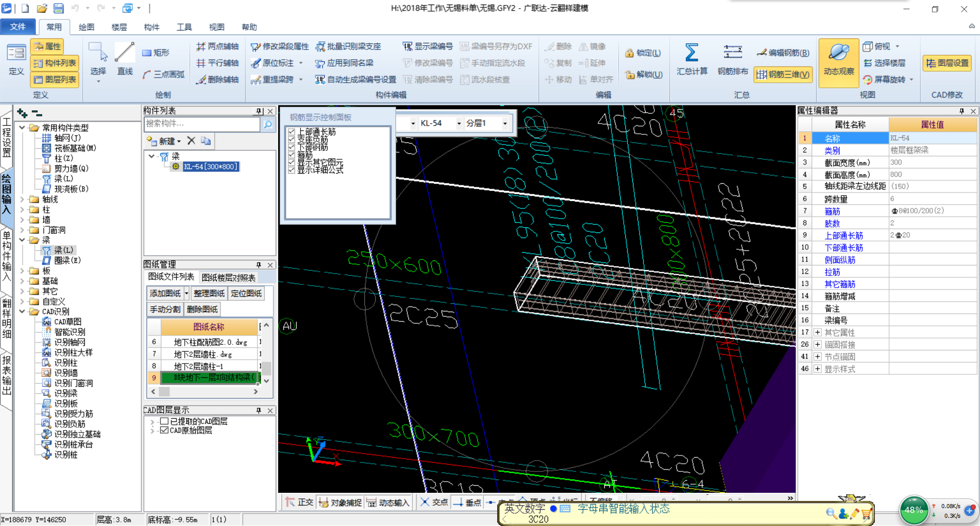Viewport: 980px width, 526px height.
Task: Open 图层设置 layer settings
Action: [x=947, y=63]
